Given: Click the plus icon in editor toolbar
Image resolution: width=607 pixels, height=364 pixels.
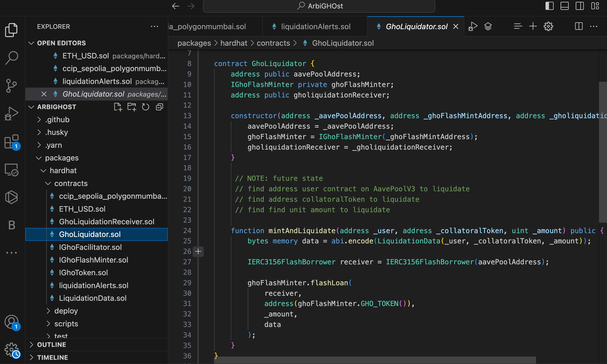Looking at the screenshot, I should [533, 26].
